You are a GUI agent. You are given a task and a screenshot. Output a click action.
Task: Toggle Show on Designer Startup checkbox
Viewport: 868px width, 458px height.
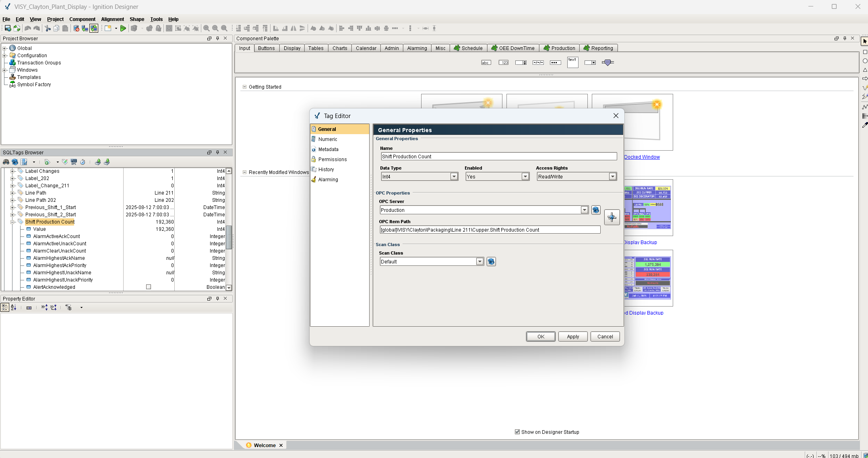tap(517, 432)
